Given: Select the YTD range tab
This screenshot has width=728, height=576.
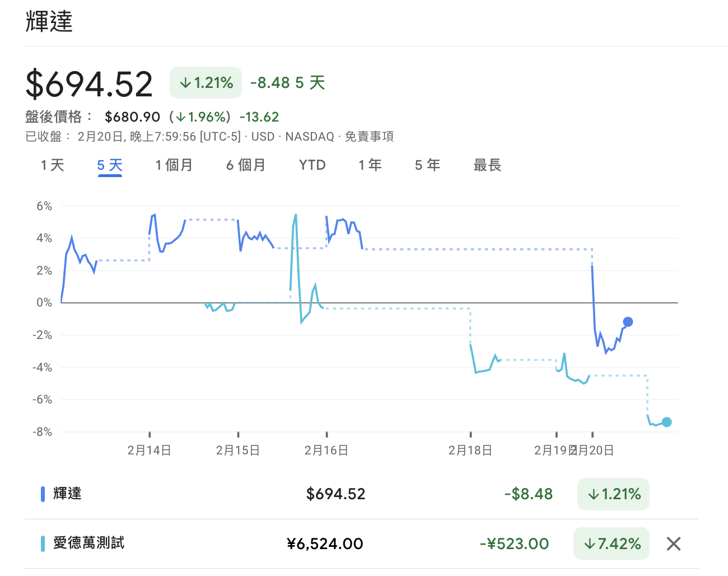Looking at the screenshot, I should click(312, 165).
